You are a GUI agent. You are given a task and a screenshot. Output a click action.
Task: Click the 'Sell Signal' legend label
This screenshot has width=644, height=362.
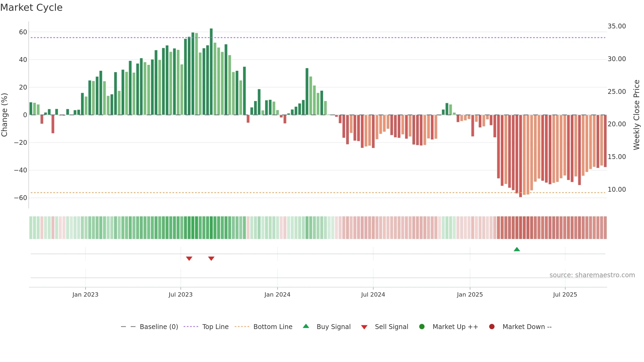click(391, 327)
